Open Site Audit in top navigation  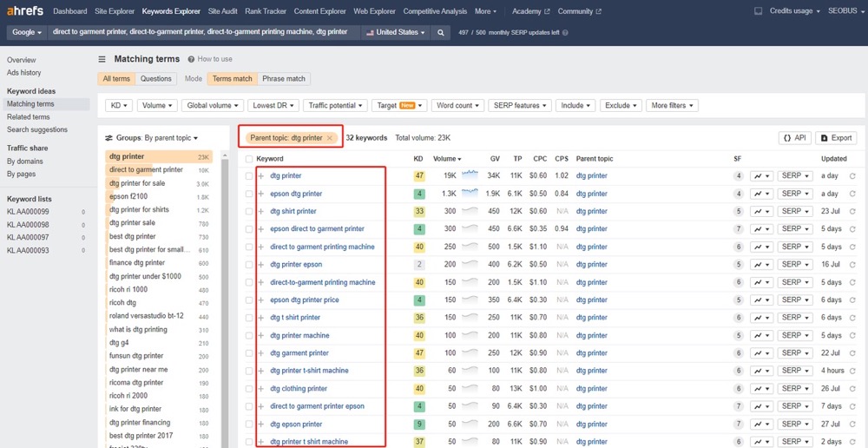coord(223,11)
